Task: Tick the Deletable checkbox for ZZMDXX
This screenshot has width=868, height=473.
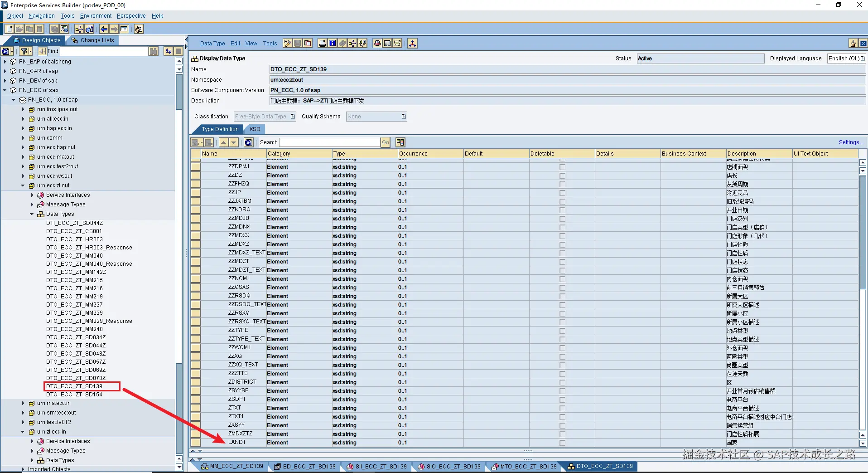Action: coord(562,236)
